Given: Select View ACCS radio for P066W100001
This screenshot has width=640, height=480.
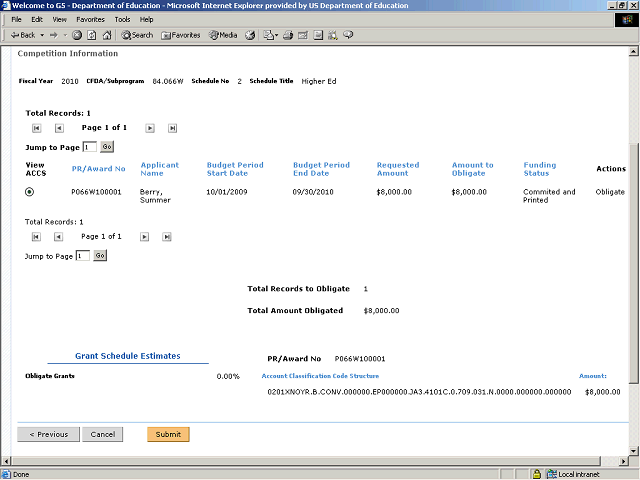Looking at the screenshot, I should 29,192.
